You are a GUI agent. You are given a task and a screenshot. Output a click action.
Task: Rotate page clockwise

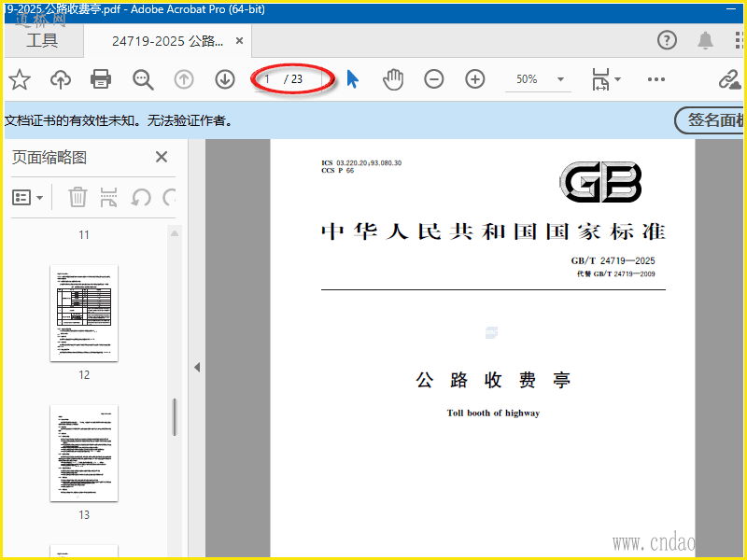click(169, 197)
